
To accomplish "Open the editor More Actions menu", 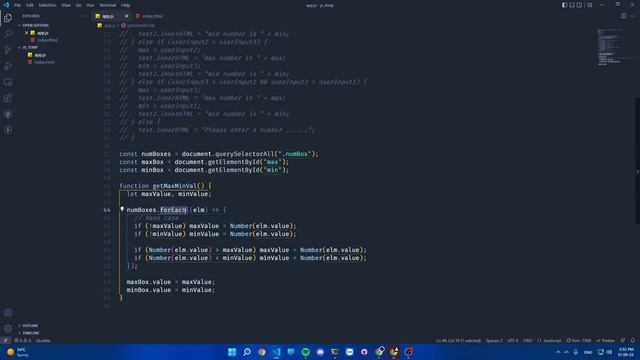I will click(632, 16).
